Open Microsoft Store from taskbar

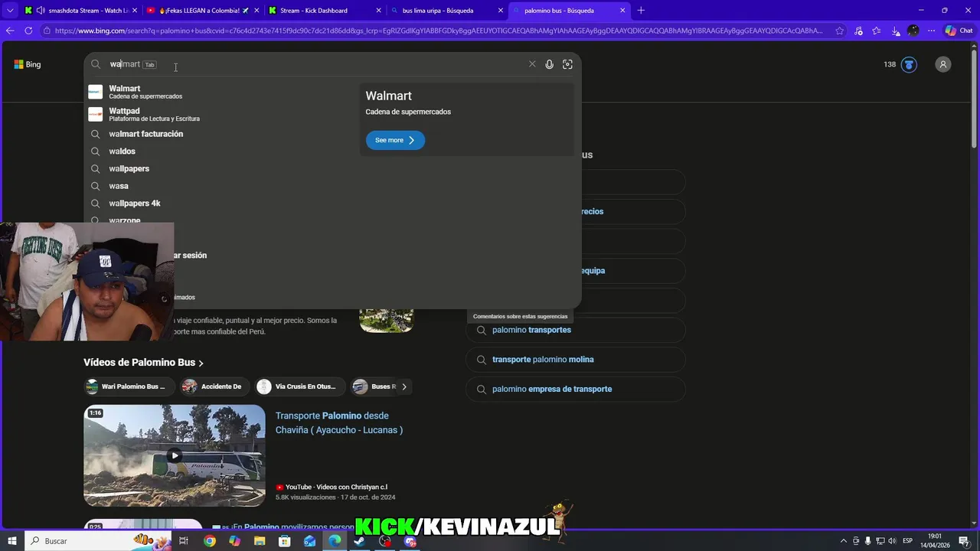(x=285, y=541)
